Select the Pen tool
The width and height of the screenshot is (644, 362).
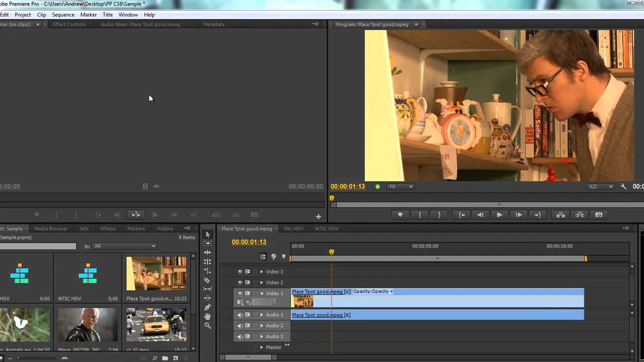pos(207,307)
